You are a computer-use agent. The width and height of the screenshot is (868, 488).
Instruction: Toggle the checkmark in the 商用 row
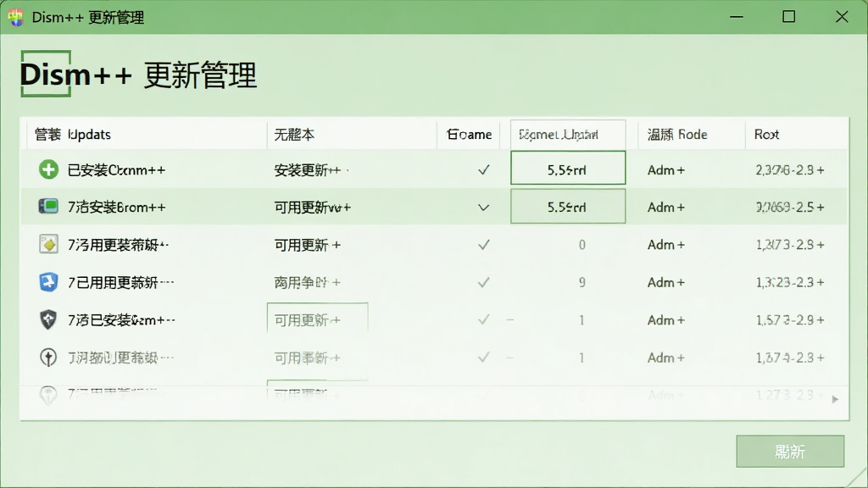tap(484, 282)
